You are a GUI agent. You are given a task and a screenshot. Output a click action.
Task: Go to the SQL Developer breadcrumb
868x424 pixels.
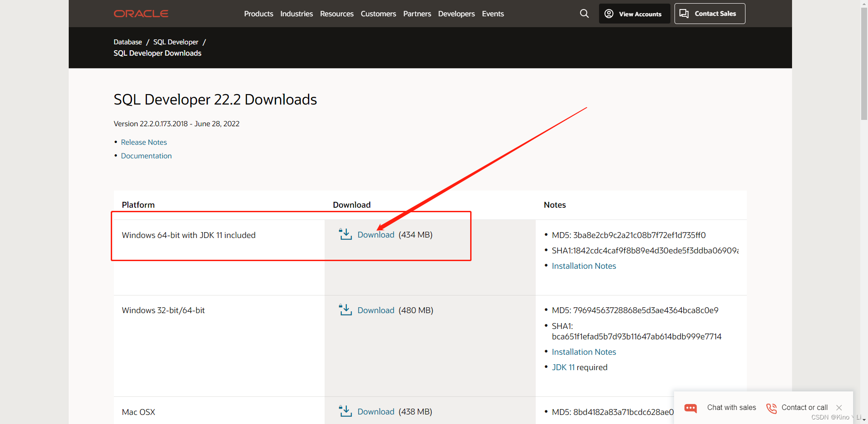176,42
